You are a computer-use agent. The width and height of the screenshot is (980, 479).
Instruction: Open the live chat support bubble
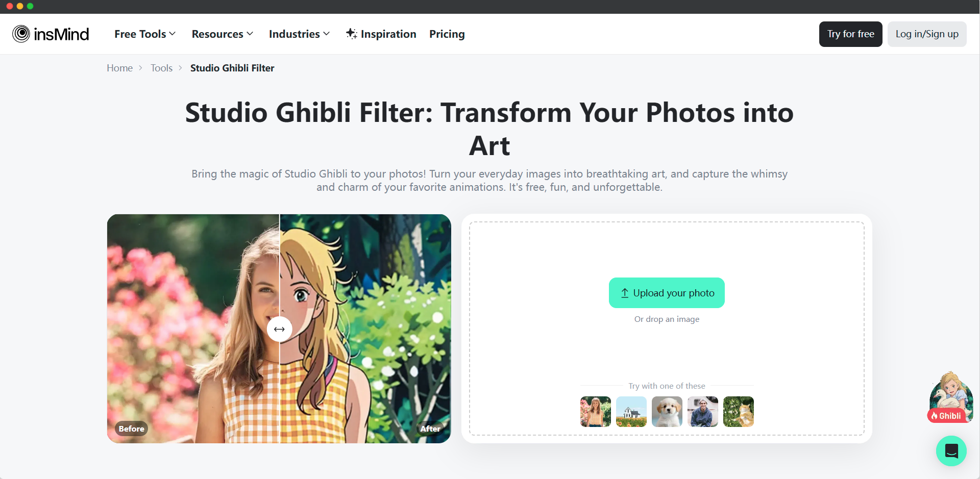point(951,451)
